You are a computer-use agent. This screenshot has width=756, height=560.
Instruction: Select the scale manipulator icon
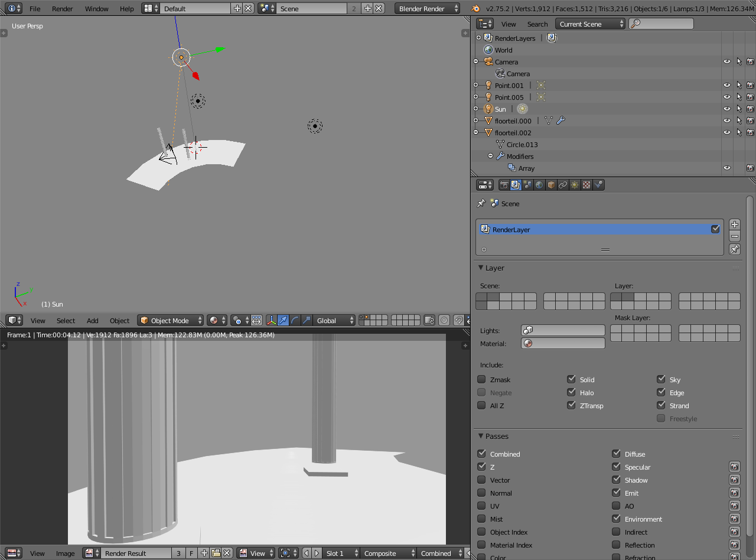coord(307,320)
